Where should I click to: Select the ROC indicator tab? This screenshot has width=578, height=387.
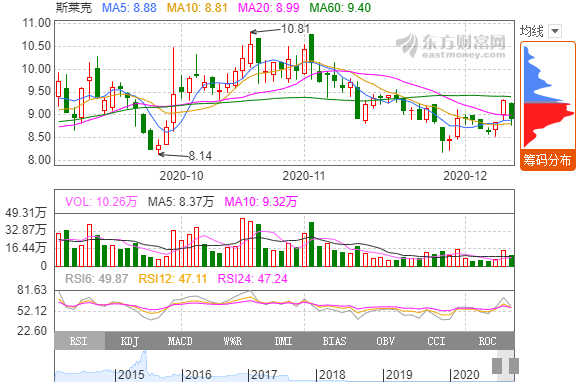(x=487, y=341)
